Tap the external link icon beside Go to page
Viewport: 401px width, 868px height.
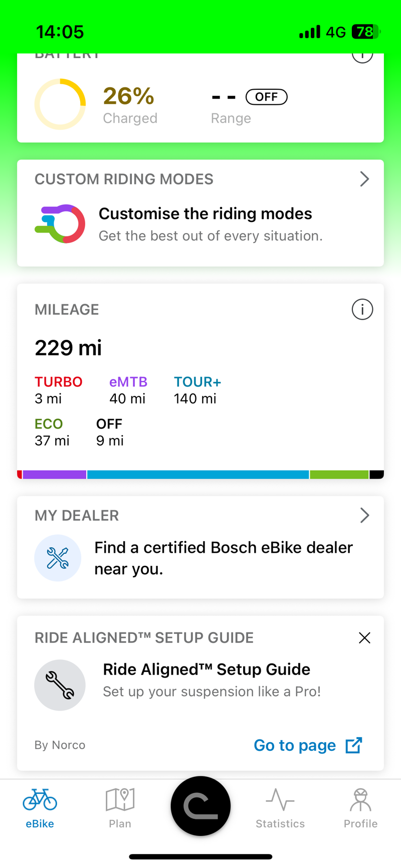(354, 745)
